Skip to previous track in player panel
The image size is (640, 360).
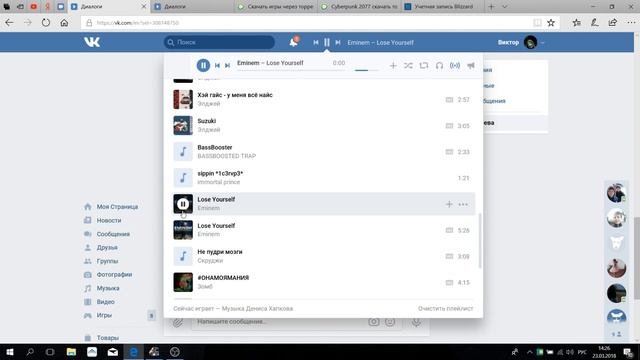tap(217, 66)
